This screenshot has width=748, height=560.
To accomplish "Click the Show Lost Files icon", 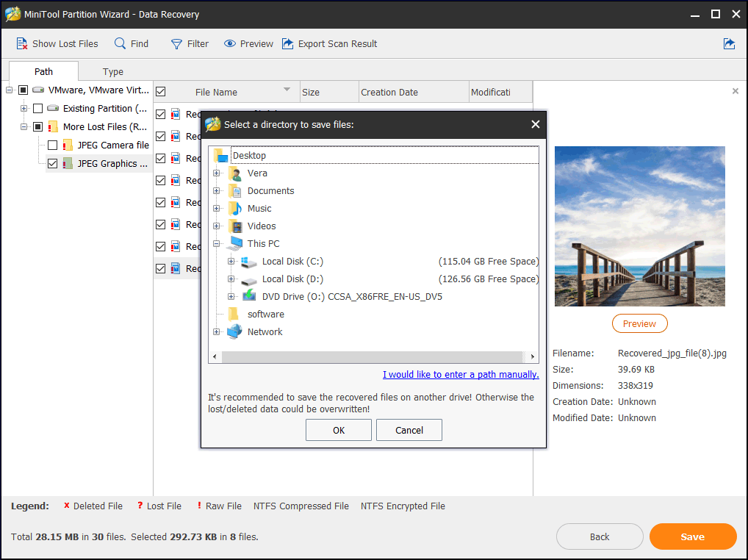I will [x=22, y=44].
